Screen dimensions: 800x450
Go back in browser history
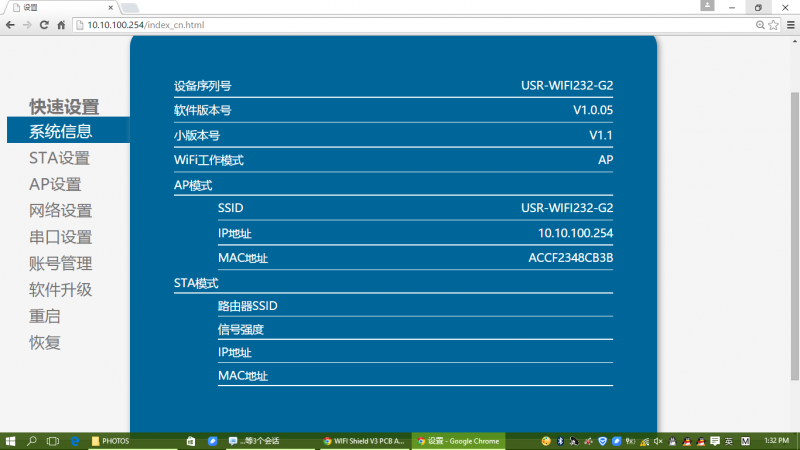(10, 25)
